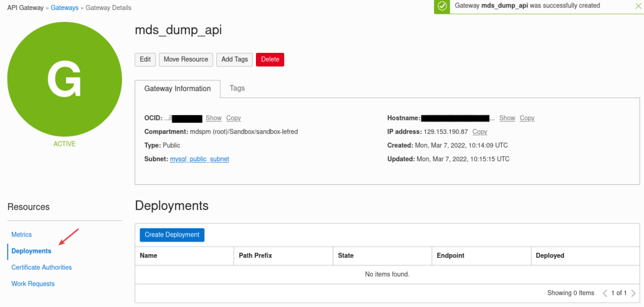The image size is (644, 307).
Task: Click the IP address 129.153.190.87 text
Action: [445, 131]
